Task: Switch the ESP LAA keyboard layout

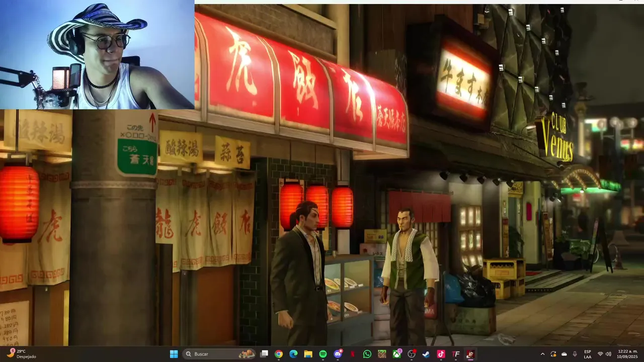Action: pyautogui.click(x=588, y=354)
